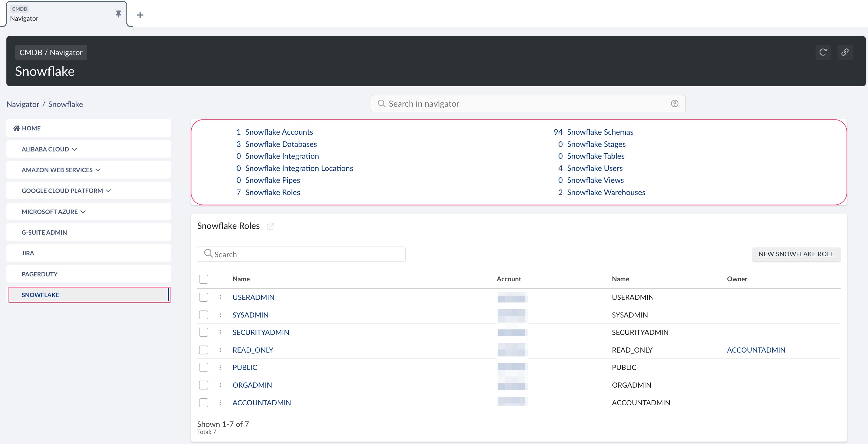This screenshot has width=868, height=444.
Task: Check the SYSADMIN row checkbox
Action: (203, 315)
